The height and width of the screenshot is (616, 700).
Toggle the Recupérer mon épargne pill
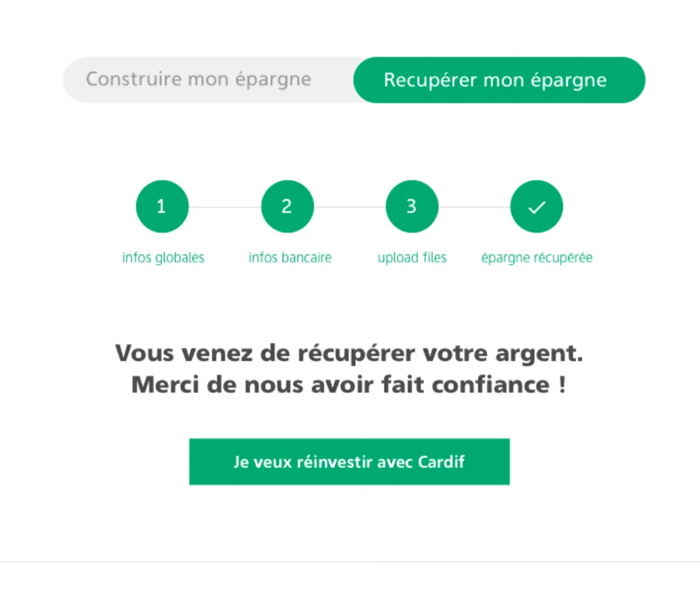(x=498, y=80)
